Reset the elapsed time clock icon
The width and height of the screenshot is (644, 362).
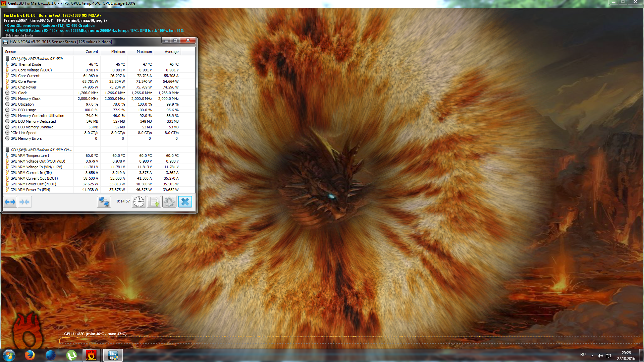tap(139, 202)
